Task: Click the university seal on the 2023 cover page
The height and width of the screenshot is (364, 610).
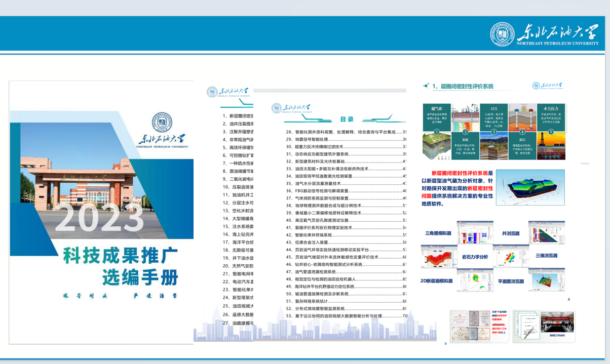Action: pyautogui.click(x=162, y=122)
